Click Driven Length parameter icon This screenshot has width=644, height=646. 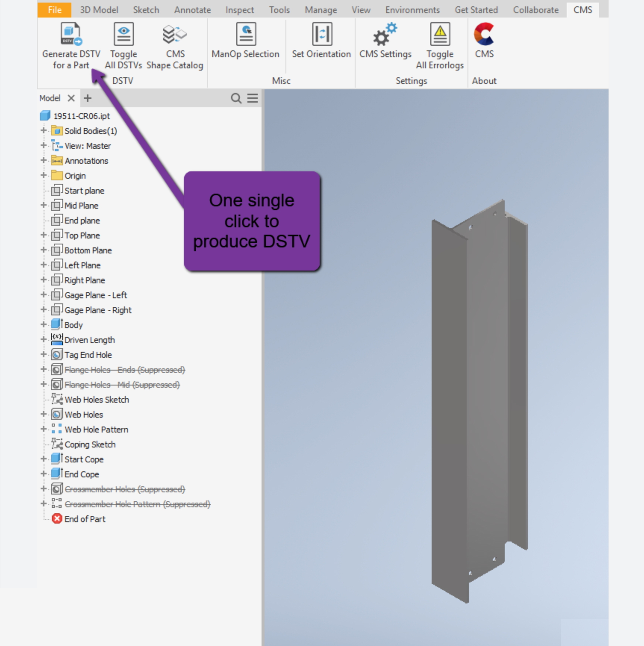point(57,339)
